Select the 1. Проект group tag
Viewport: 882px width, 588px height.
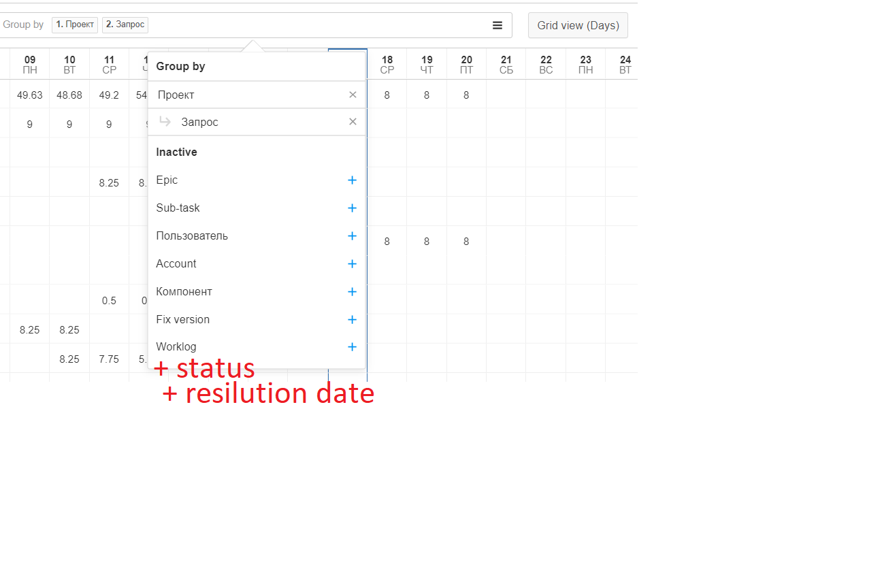pos(75,24)
